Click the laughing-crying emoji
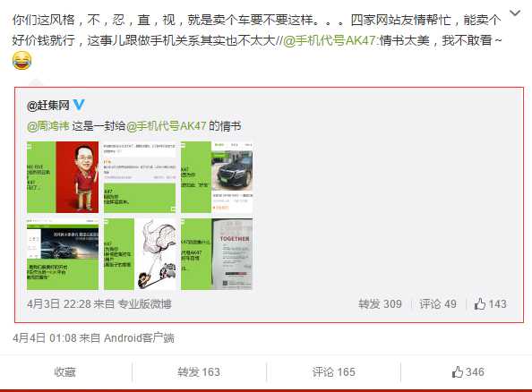The height and width of the screenshot is (392, 532). (22, 60)
